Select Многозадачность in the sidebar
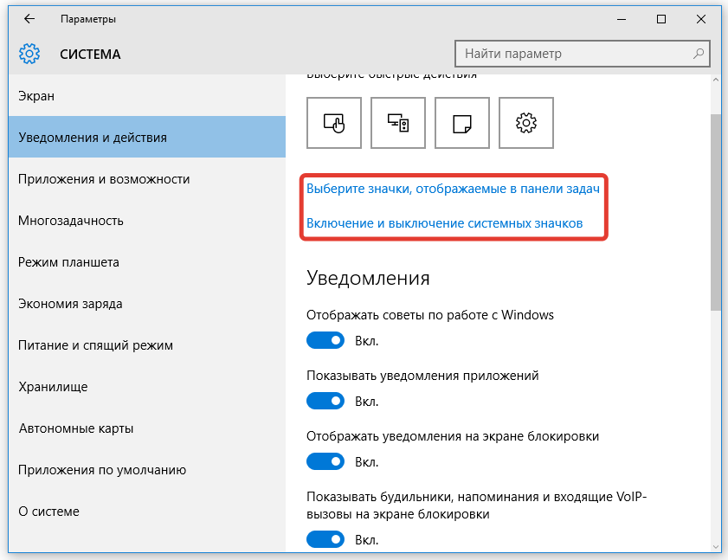 coord(71,221)
